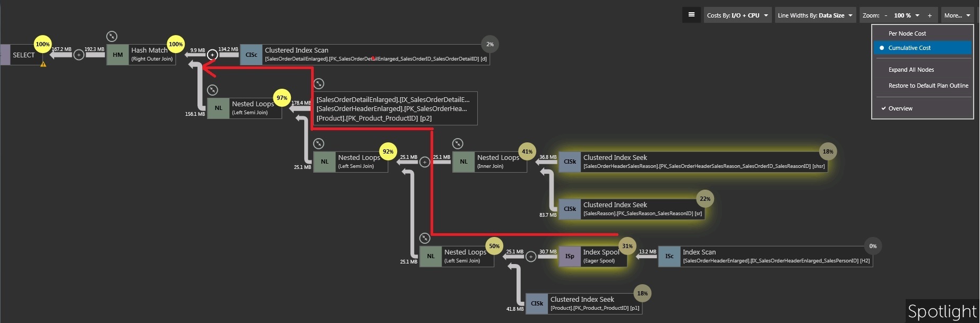Click the HM Hash Match node icon

pos(118,55)
